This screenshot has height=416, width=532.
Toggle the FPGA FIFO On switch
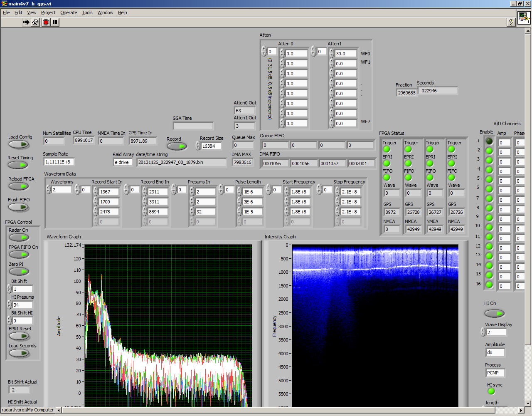coord(19,255)
